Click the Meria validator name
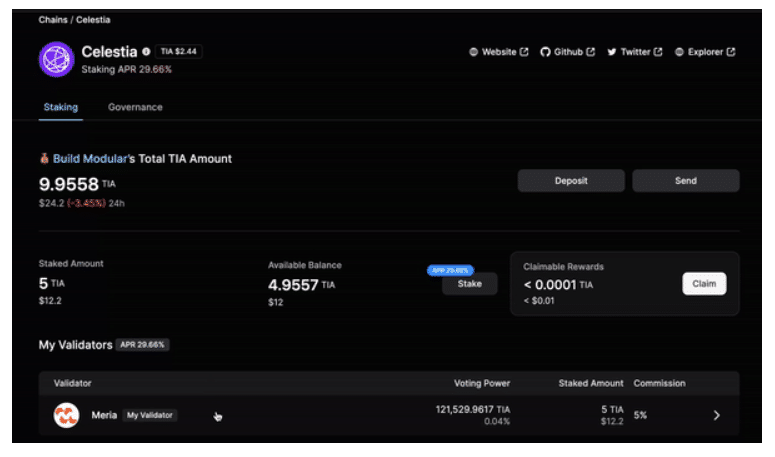The image size is (775, 457). click(104, 415)
